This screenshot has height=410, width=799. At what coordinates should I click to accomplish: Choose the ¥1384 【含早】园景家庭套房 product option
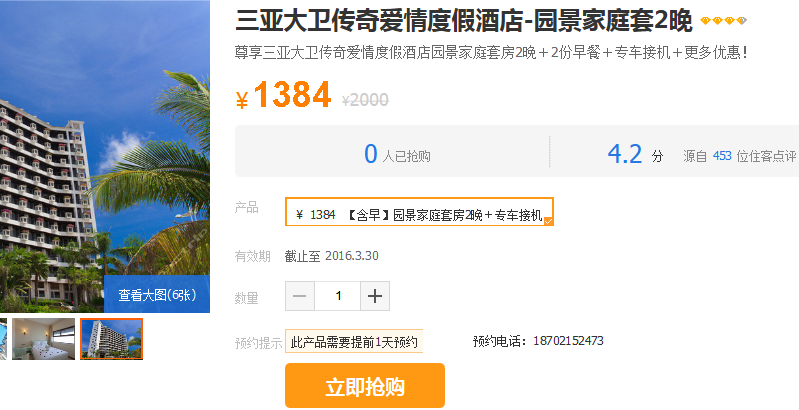point(419,212)
